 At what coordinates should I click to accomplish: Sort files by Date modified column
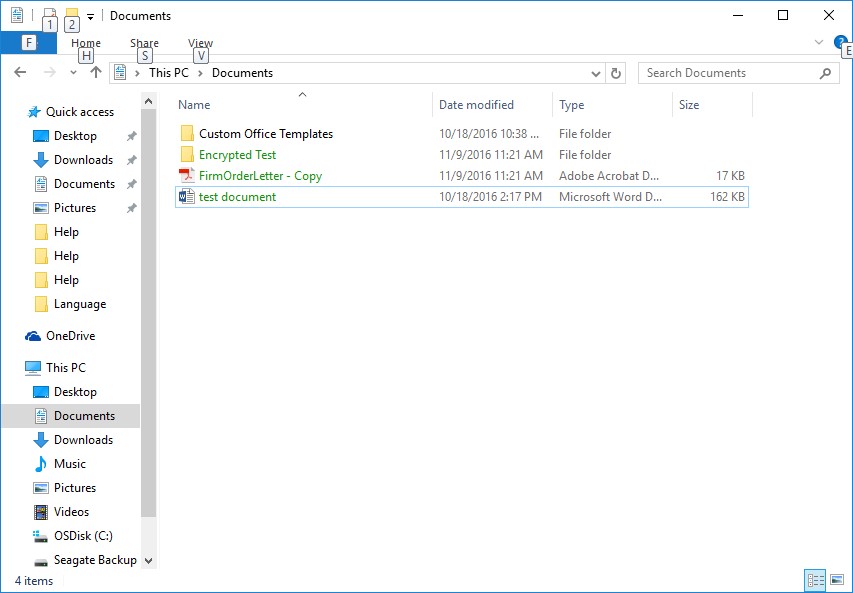point(476,105)
